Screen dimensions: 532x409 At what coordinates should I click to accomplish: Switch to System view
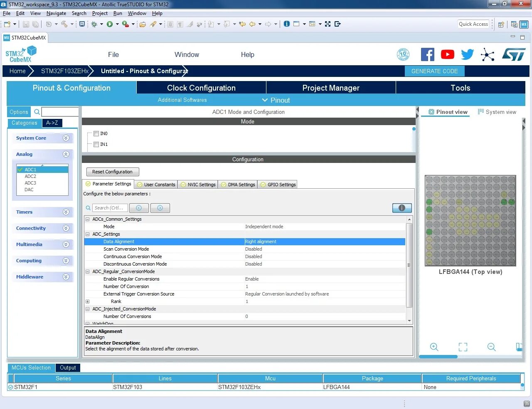(497, 112)
